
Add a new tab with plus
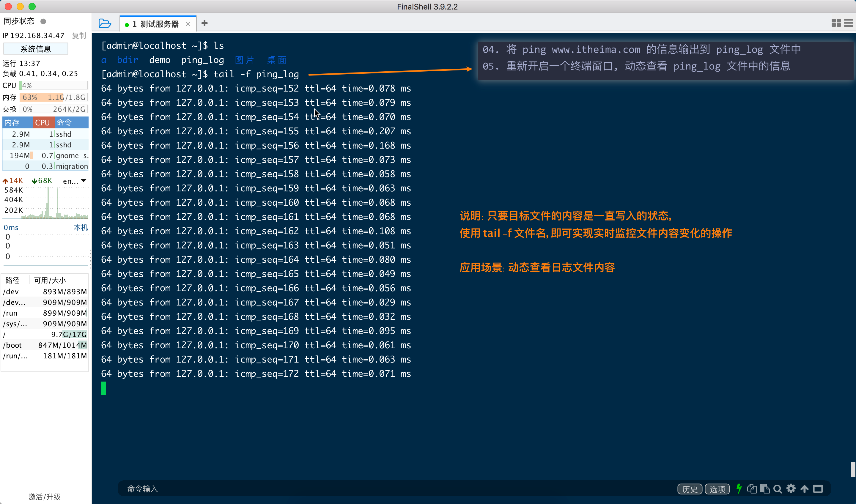click(204, 23)
